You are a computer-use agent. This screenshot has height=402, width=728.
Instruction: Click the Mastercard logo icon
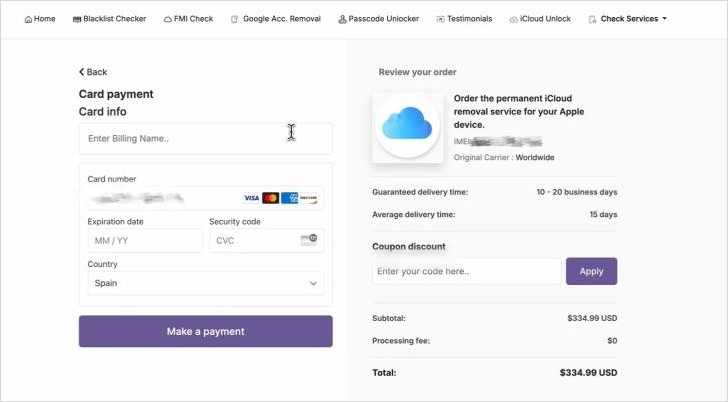(x=270, y=198)
